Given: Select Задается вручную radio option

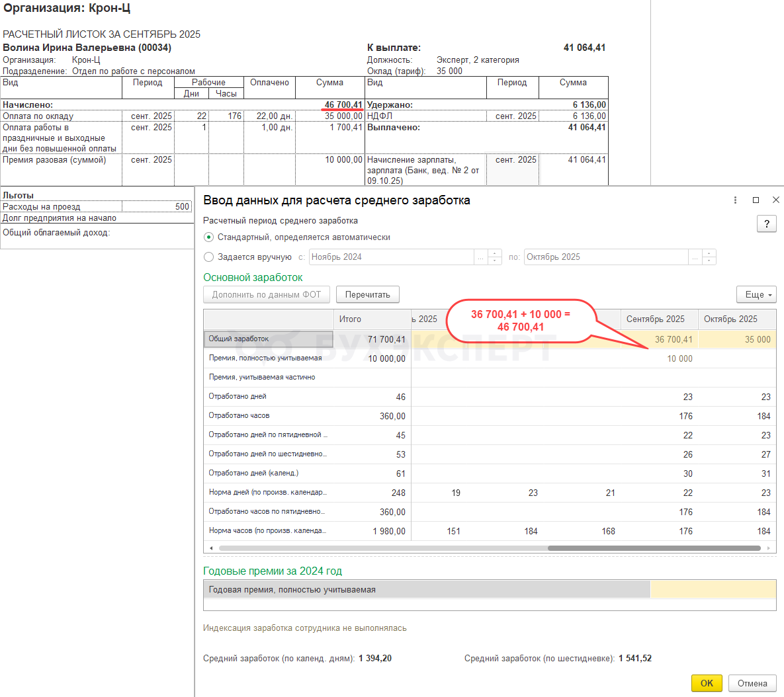Looking at the screenshot, I should click(x=209, y=257).
